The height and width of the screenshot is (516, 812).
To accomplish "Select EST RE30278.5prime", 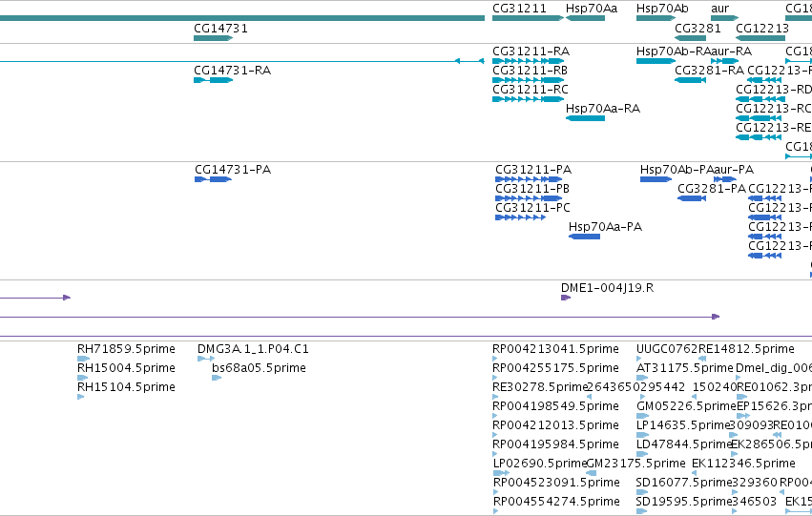I will coord(540,387).
